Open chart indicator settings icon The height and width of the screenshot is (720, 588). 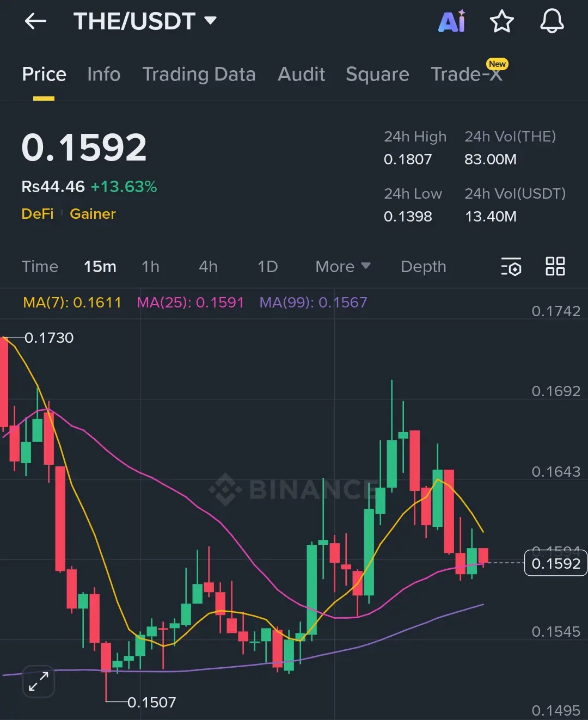[x=511, y=267]
